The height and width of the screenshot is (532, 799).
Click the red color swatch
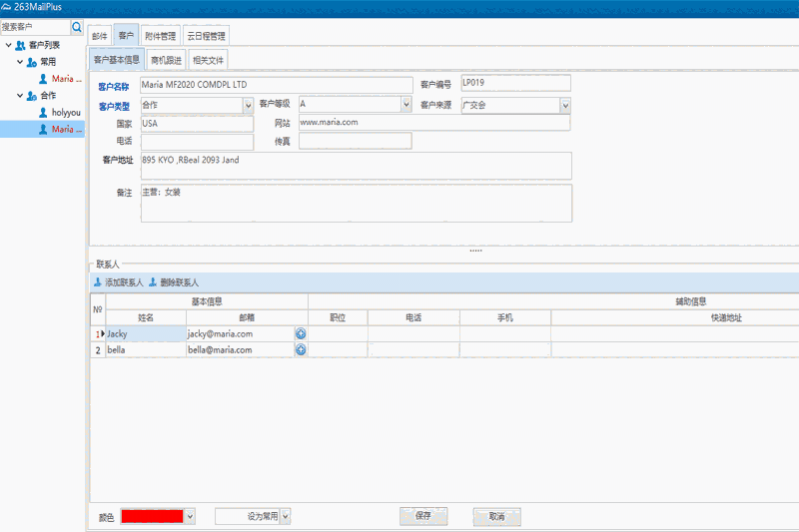152,516
